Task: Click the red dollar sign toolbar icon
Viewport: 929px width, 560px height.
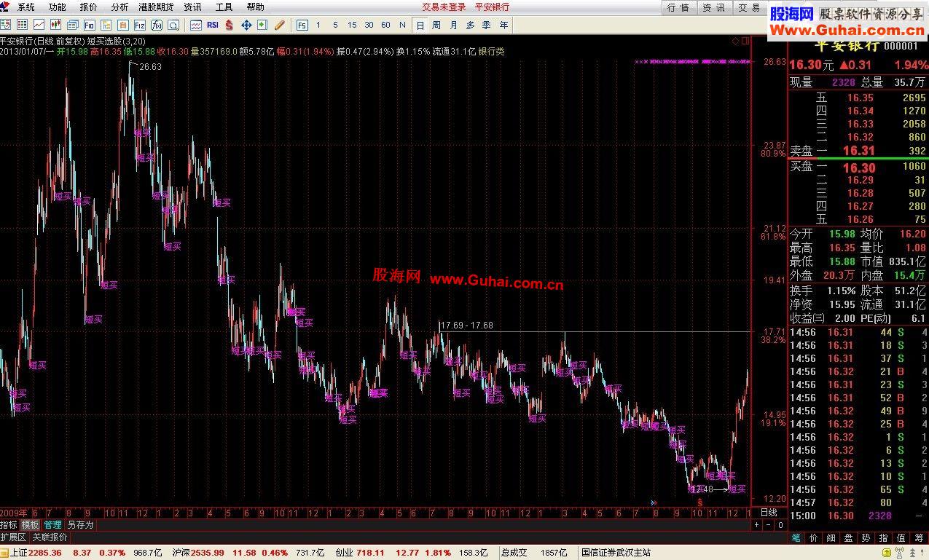Action: [230, 25]
